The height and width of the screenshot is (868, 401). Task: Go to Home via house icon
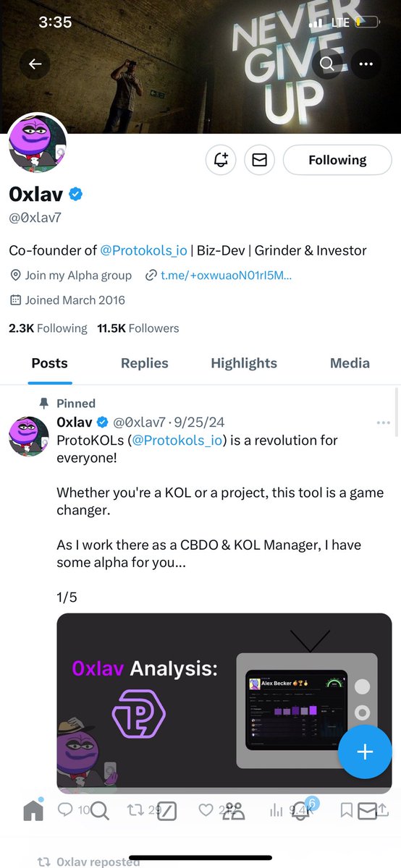(x=33, y=812)
